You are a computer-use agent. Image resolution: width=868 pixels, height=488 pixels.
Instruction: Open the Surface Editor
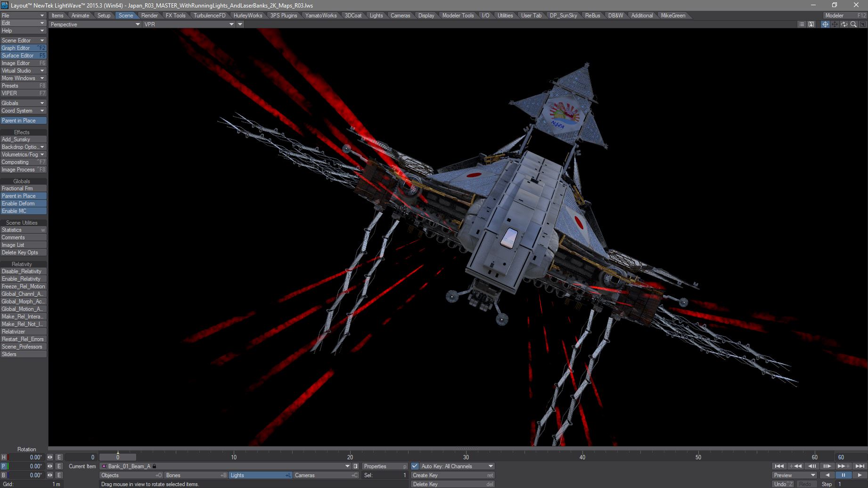click(x=23, y=56)
